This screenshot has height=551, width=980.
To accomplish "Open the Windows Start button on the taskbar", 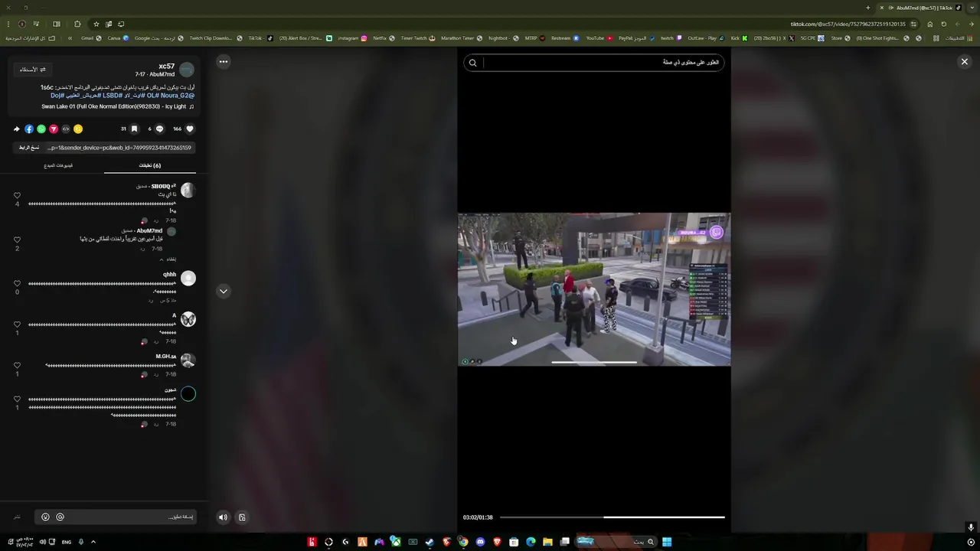I will tap(667, 542).
